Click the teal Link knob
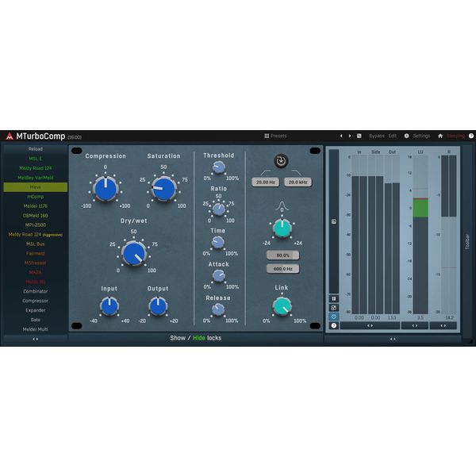The image size is (476, 476). click(282, 306)
